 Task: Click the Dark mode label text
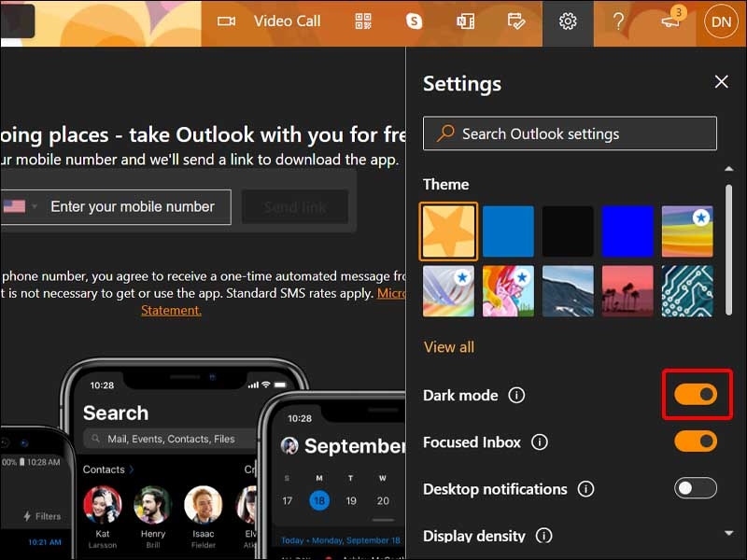coord(460,395)
